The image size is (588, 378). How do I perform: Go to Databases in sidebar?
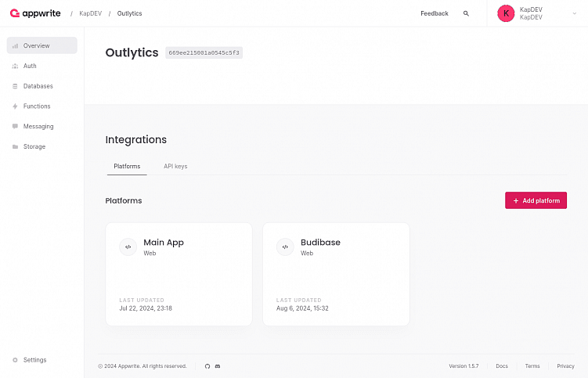pyautogui.click(x=38, y=86)
